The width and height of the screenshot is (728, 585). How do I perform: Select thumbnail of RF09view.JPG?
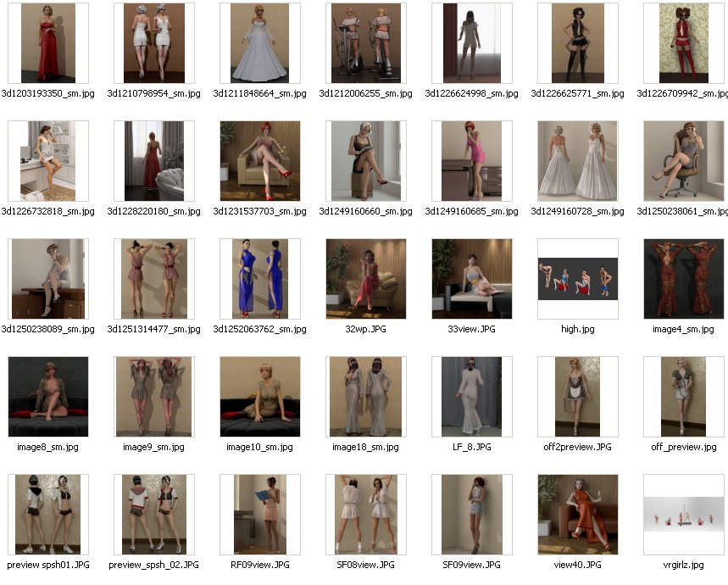click(260, 515)
